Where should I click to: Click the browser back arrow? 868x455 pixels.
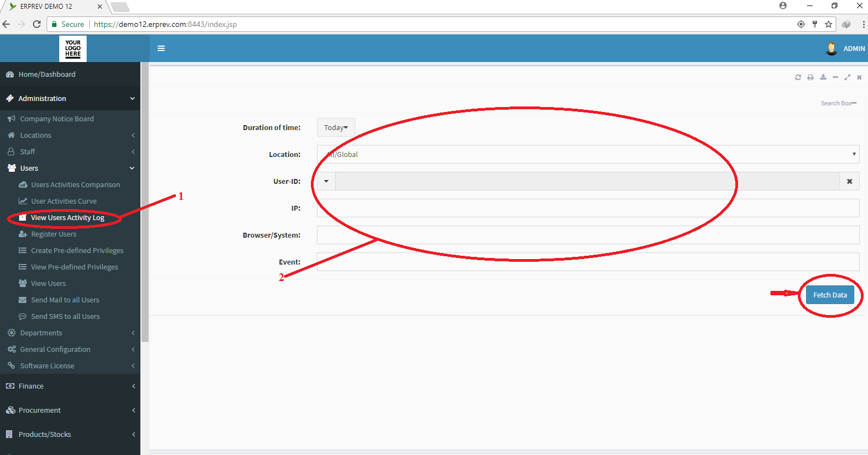click(7, 24)
